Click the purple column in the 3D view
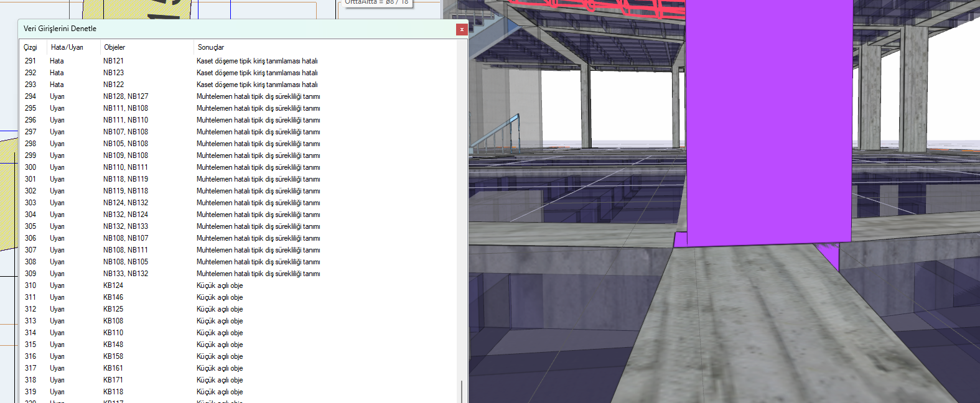980x403 pixels. [x=768, y=124]
